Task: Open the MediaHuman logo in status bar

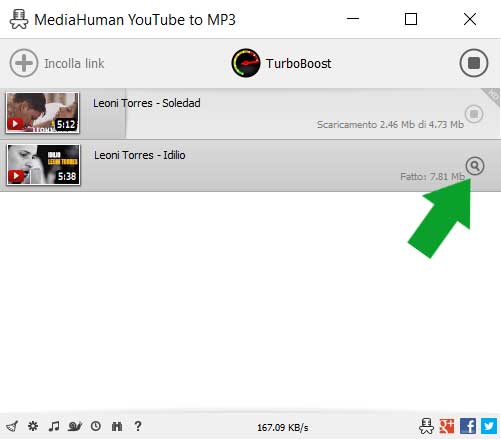Action: coord(426,426)
